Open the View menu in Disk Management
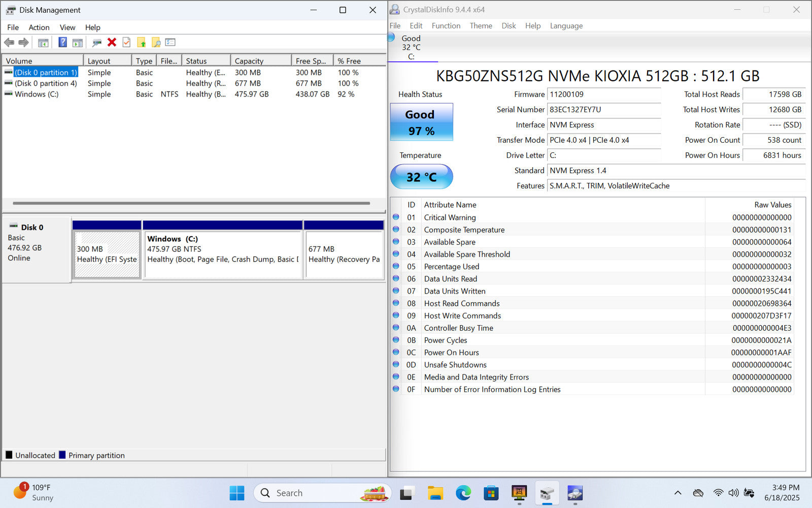 pyautogui.click(x=67, y=27)
